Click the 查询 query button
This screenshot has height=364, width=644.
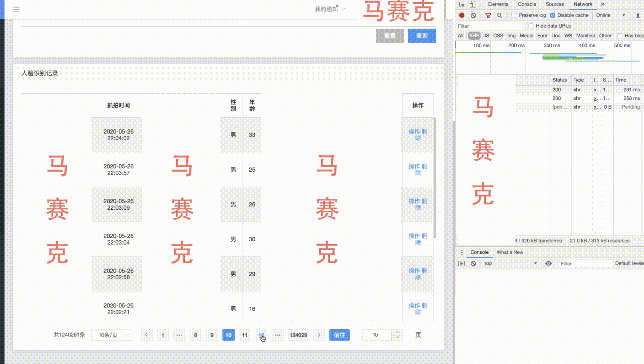pos(422,36)
